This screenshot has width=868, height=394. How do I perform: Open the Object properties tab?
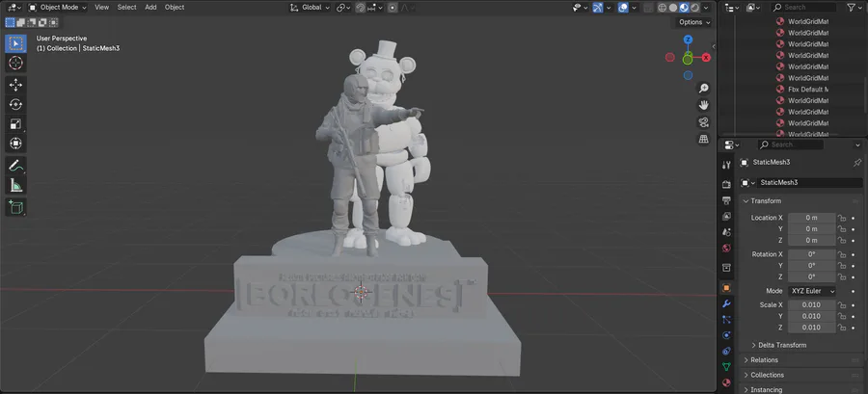(727, 287)
